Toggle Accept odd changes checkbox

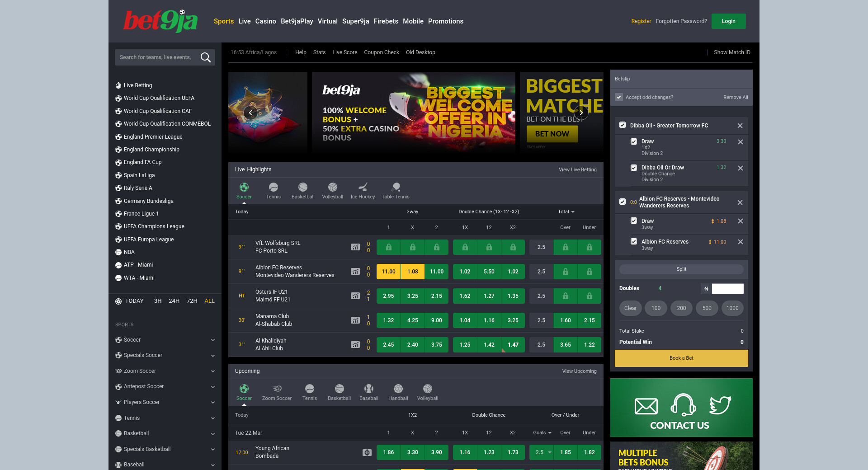(619, 97)
